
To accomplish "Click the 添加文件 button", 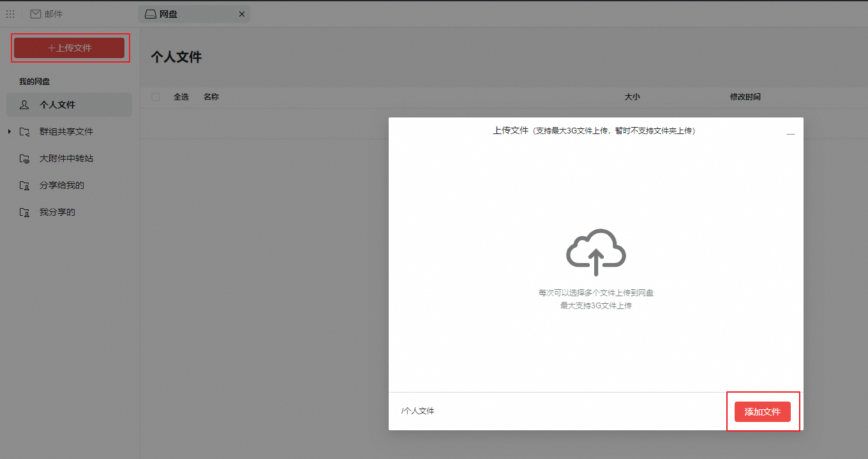I will [763, 411].
